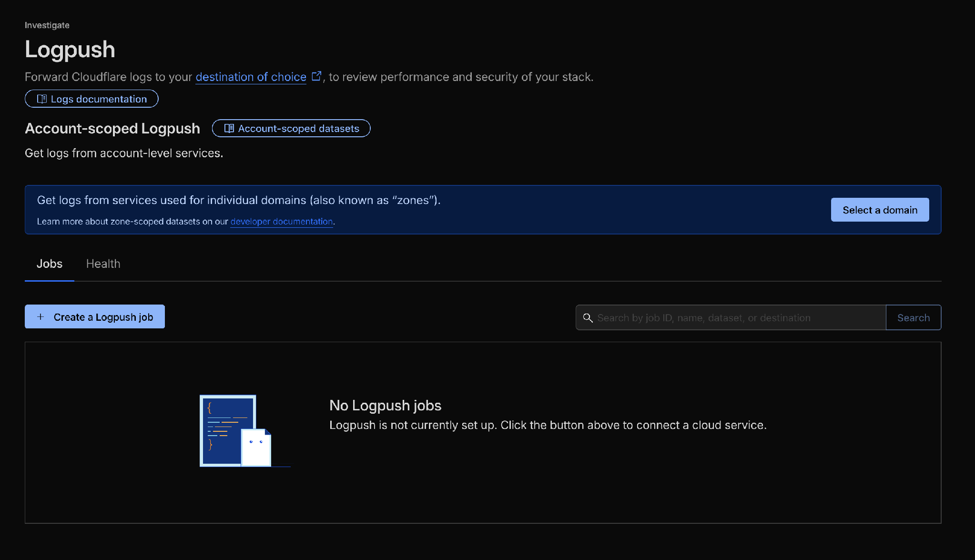
Task: Click the Account-scoped Logpush heading
Action: point(112,129)
